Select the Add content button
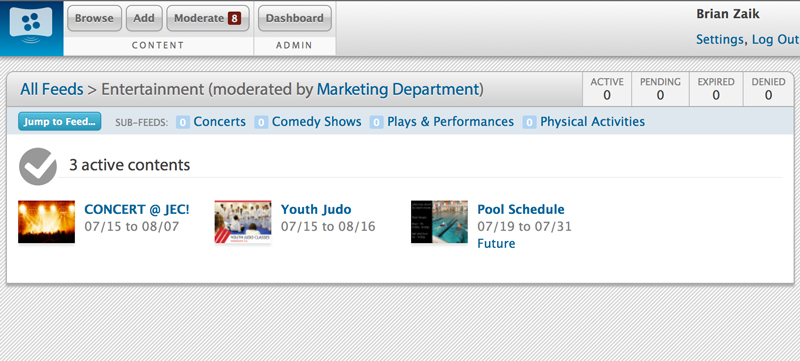This screenshot has width=800, height=361. (x=144, y=18)
